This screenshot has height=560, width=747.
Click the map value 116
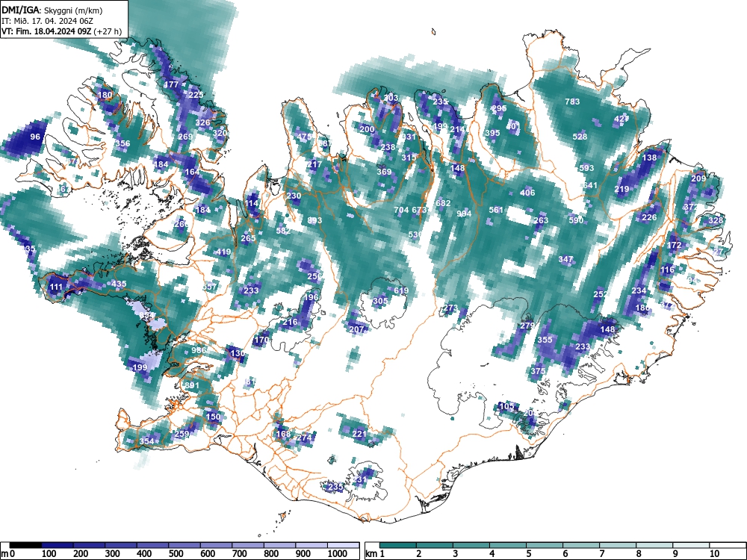(x=667, y=270)
